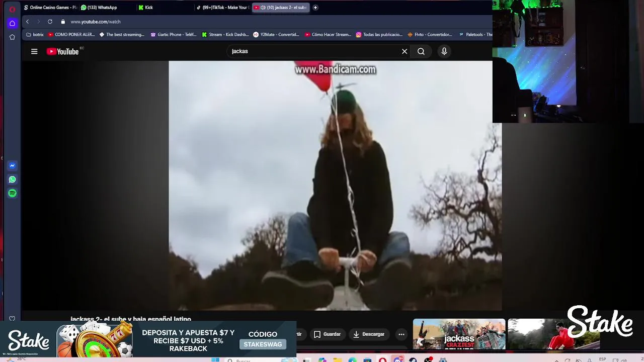
Task: Open the Windows Start button
Action: coord(215,359)
